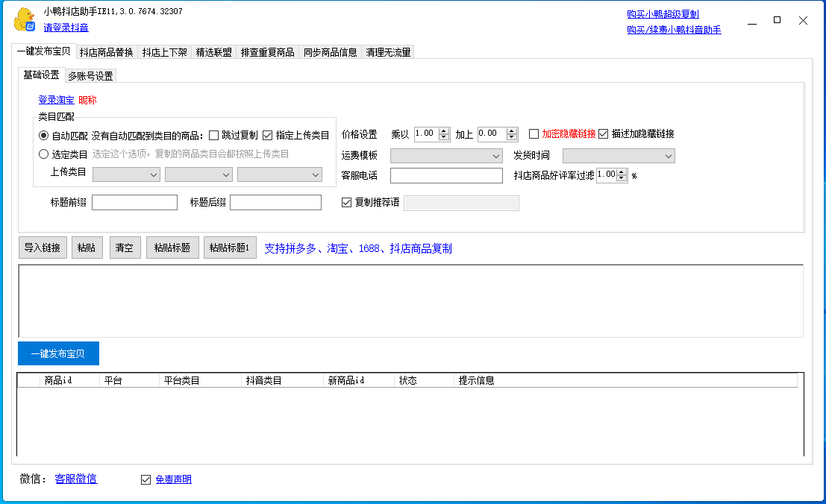Viewport: 826px width, 504px height.
Task: Open the third 上传类目 dropdown
Action: point(280,174)
